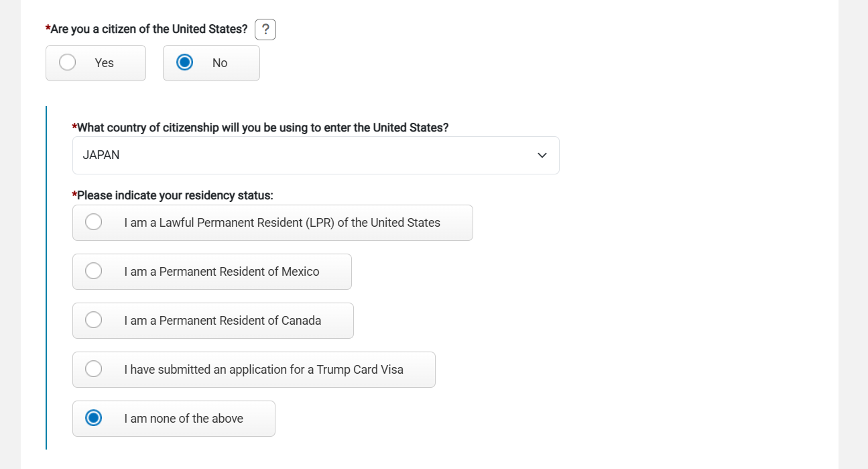Click 'I am a Permanent Resident of Mexico' text
This screenshot has width=868, height=469.
click(222, 272)
